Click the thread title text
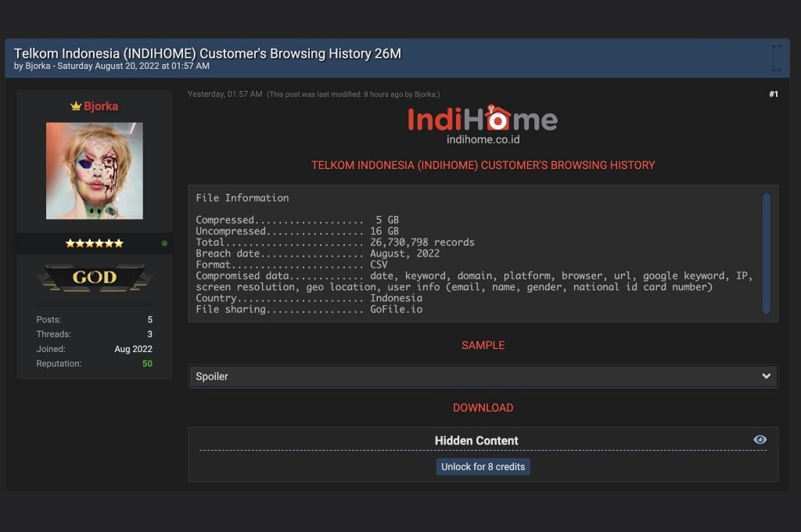The height and width of the screenshot is (532, 801). (207, 53)
